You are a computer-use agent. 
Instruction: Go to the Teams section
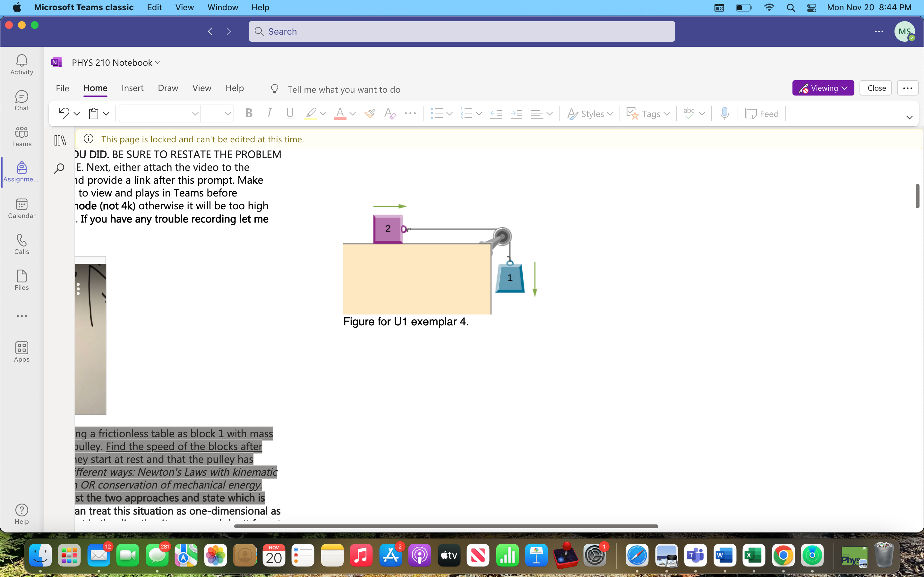[x=21, y=136]
